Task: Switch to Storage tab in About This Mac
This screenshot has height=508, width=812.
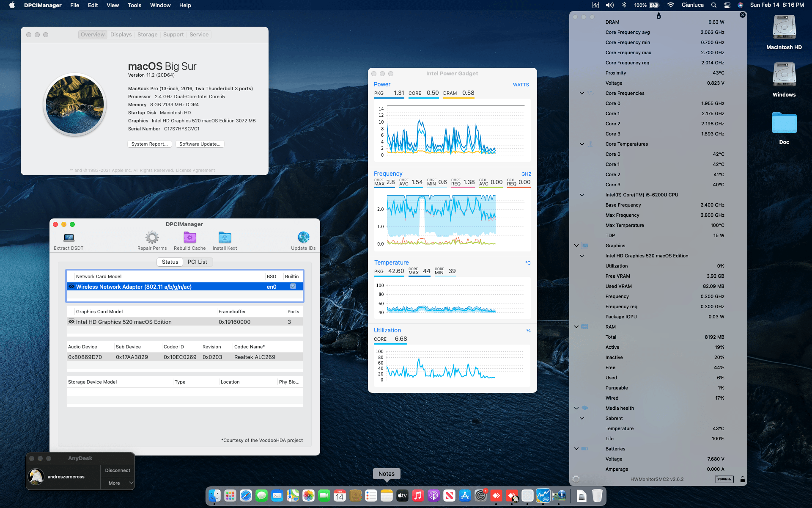Action: (x=147, y=35)
